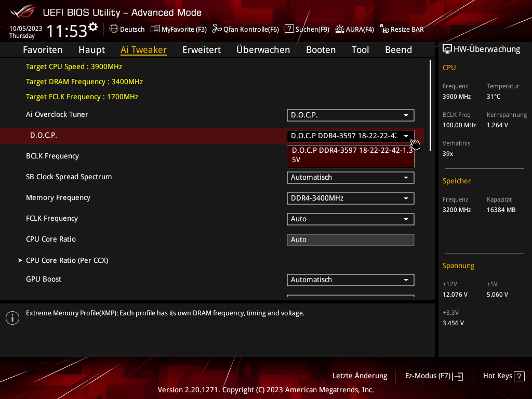The width and height of the screenshot is (532, 399).
Task: Select the D.O.C.P. row label
Action: point(44,135)
